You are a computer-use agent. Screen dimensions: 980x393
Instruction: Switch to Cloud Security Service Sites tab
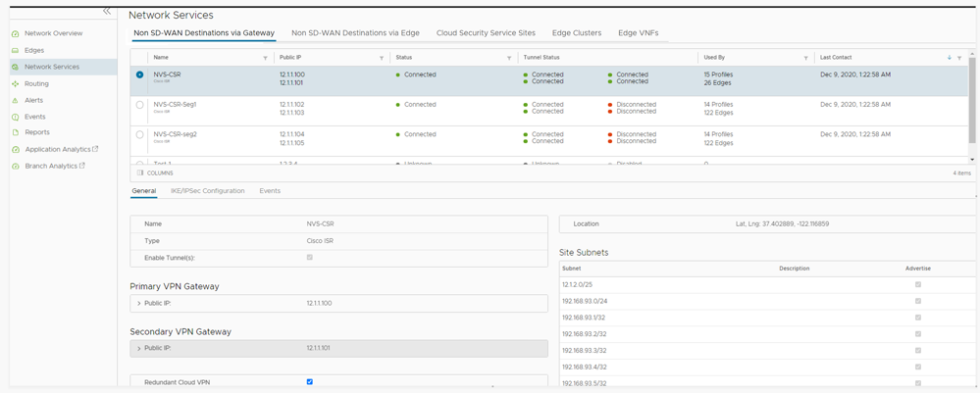click(486, 33)
